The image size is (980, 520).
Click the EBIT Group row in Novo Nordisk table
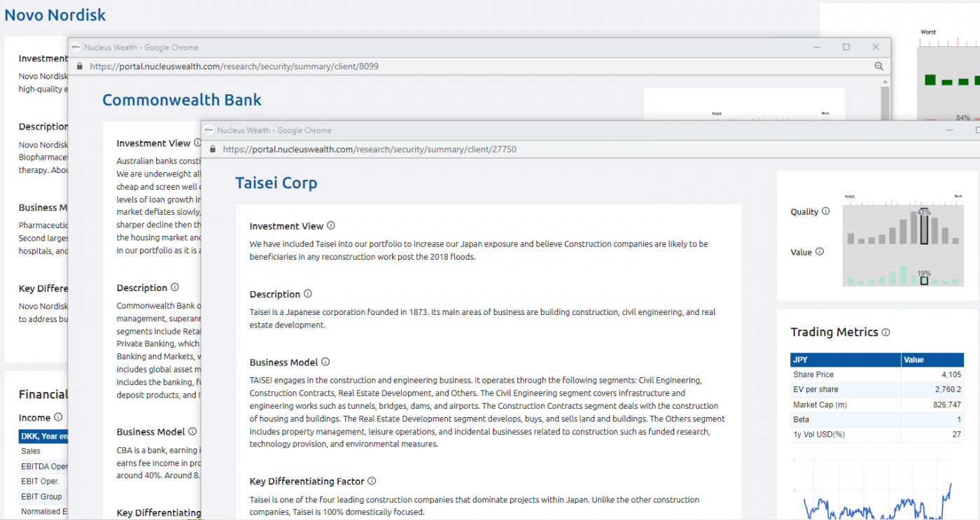43,496
